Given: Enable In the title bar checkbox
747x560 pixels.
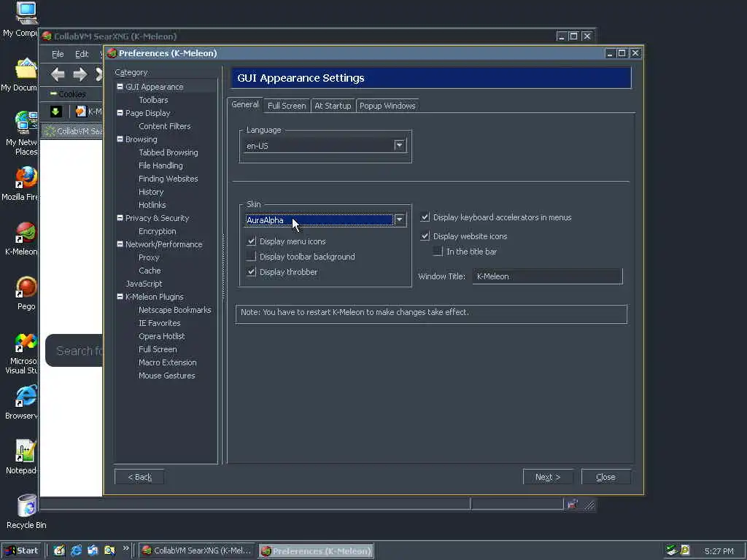Looking at the screenshot, I should 438,252.
